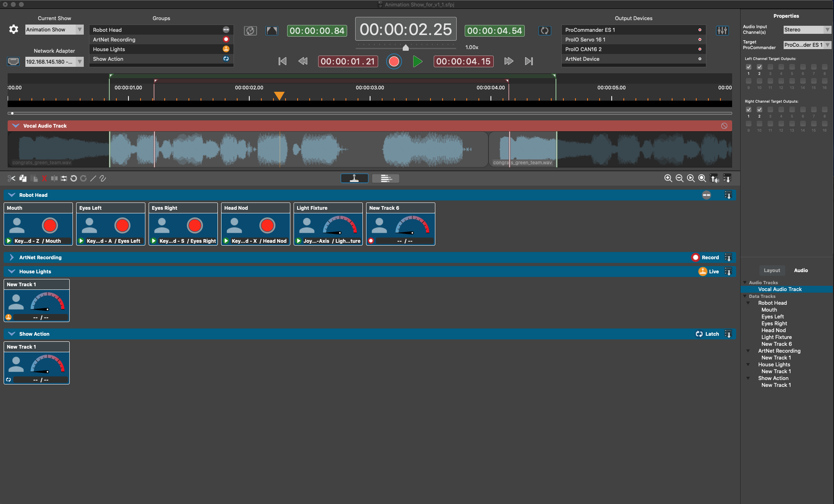
Task: Switch to joystick live control view
Action: [x=354, y=178]
